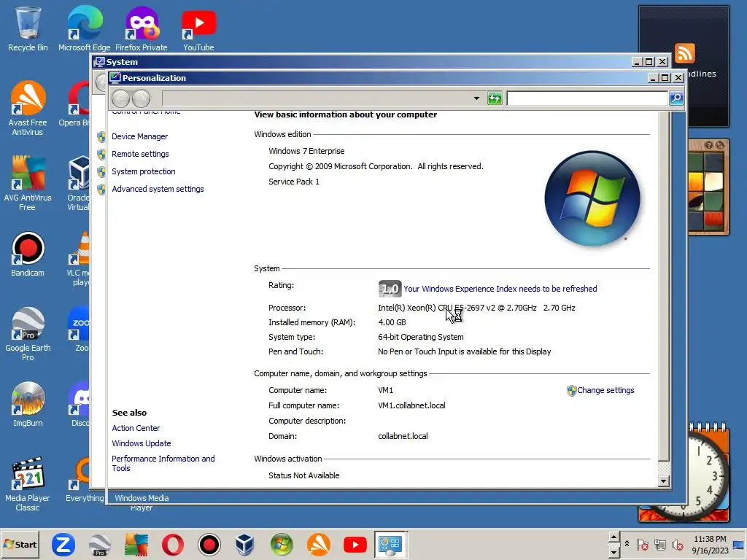The width and height of the screenshot is (747, 560).
Task: Click the YouTube taskbar icon
Action: coord(355,545)
